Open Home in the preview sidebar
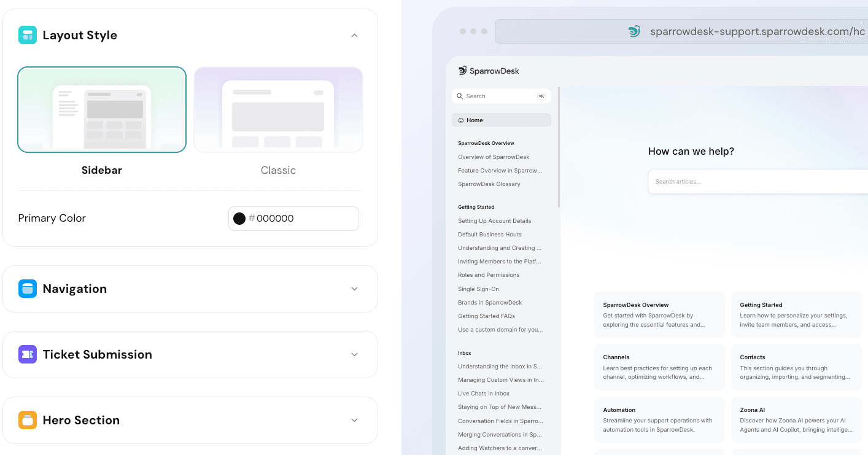 [x=502, y=120]
